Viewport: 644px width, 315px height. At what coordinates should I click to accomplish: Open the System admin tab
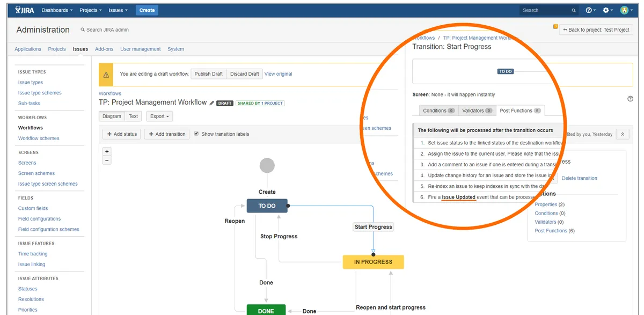176,49
